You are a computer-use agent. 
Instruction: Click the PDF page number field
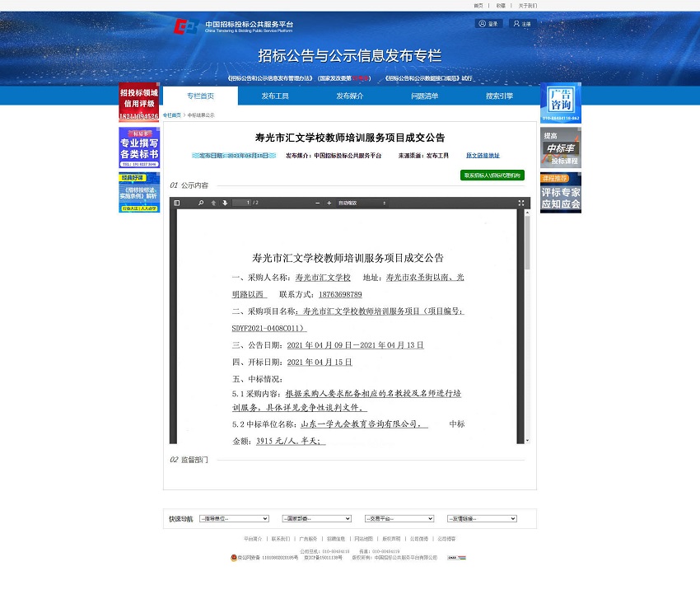point(242,202)
